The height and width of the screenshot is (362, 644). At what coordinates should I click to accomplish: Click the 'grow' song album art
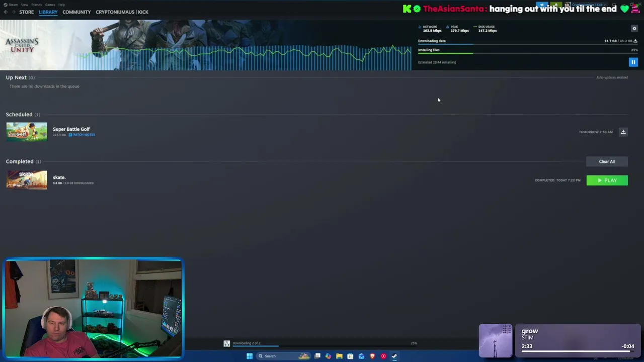[496, 341]
